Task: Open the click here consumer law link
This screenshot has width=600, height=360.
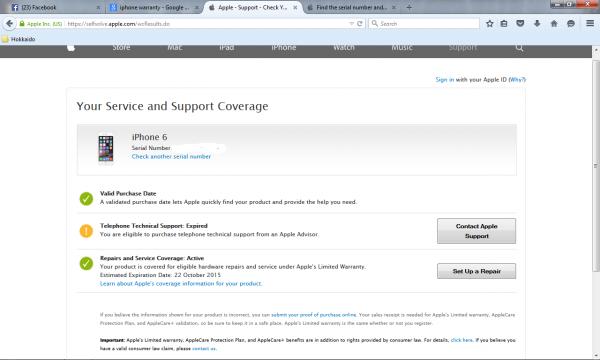Action: pyautogui.click(x=462, y=340)
